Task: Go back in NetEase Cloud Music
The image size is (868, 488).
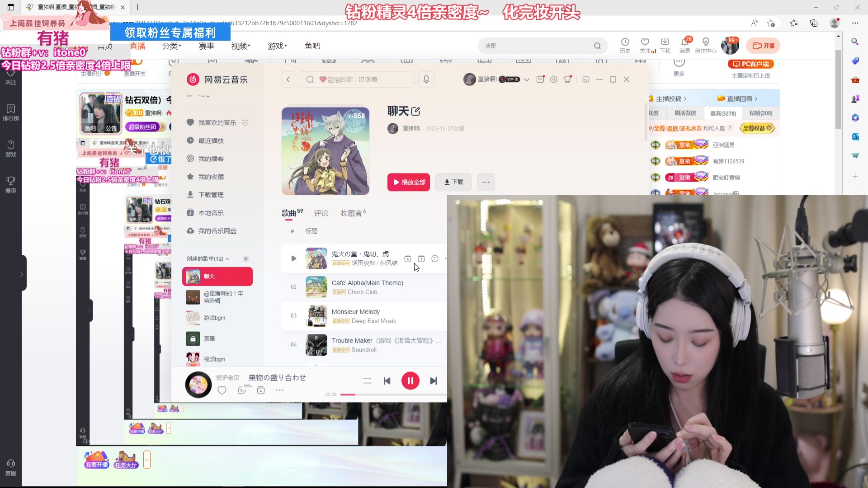Action: 288,80
